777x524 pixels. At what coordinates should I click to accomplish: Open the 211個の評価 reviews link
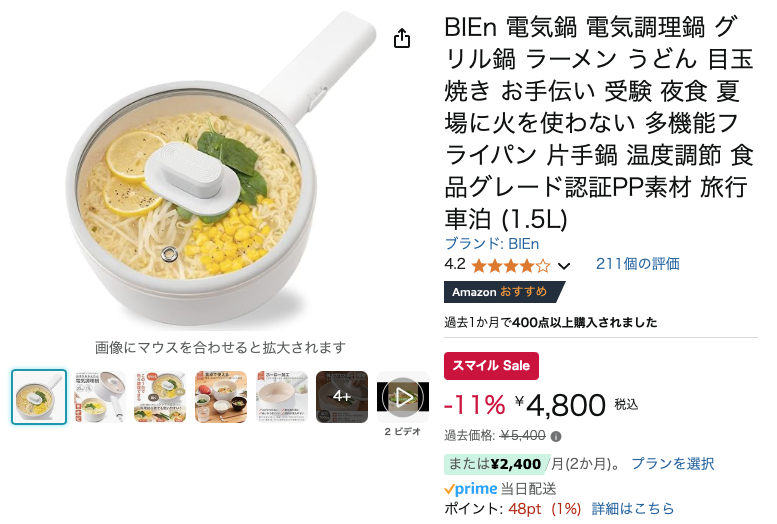tap(637, 264)
